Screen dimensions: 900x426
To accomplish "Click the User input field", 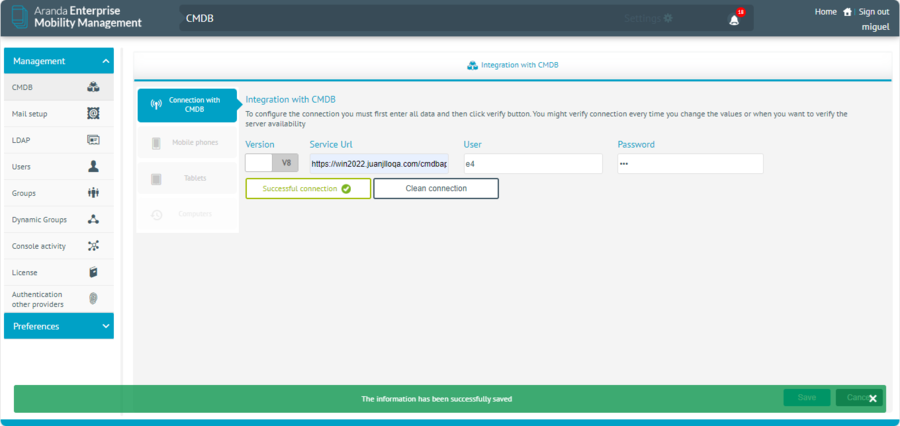I will click(533, 164).
